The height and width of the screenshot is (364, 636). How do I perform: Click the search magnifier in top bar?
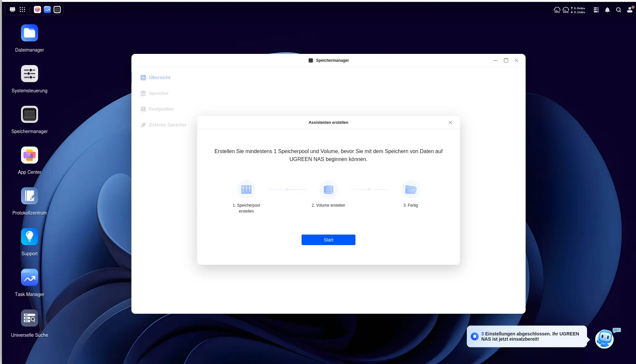pyautogui.click(x=619, y=10)
